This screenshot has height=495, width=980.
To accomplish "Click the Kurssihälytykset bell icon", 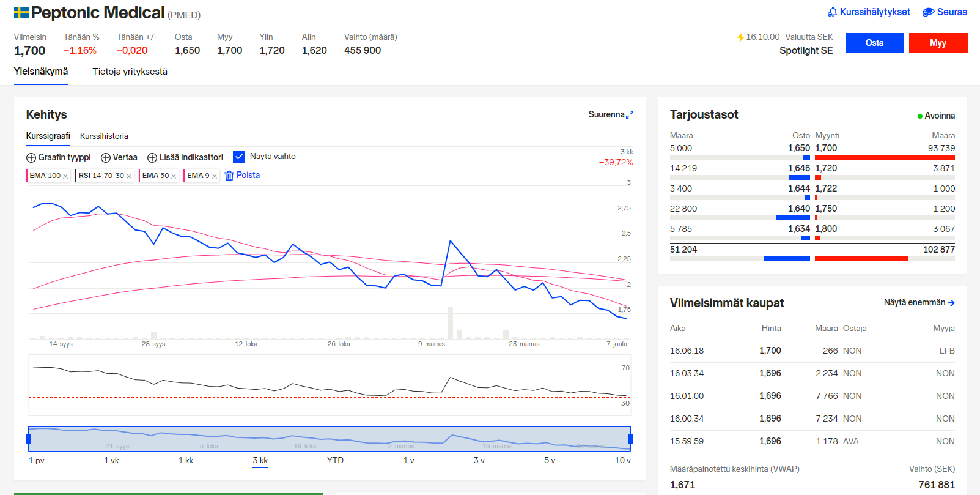I will tap(832, 12).
